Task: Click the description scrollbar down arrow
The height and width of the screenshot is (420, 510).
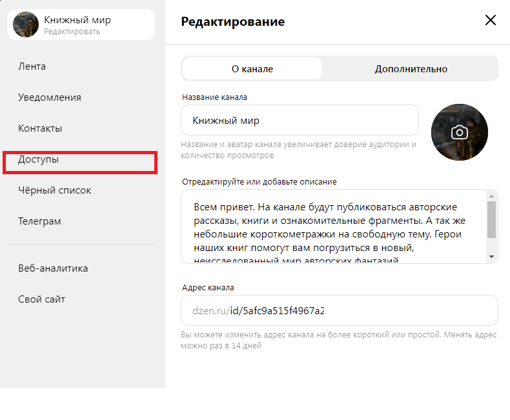Action: [x=491, y=257]
